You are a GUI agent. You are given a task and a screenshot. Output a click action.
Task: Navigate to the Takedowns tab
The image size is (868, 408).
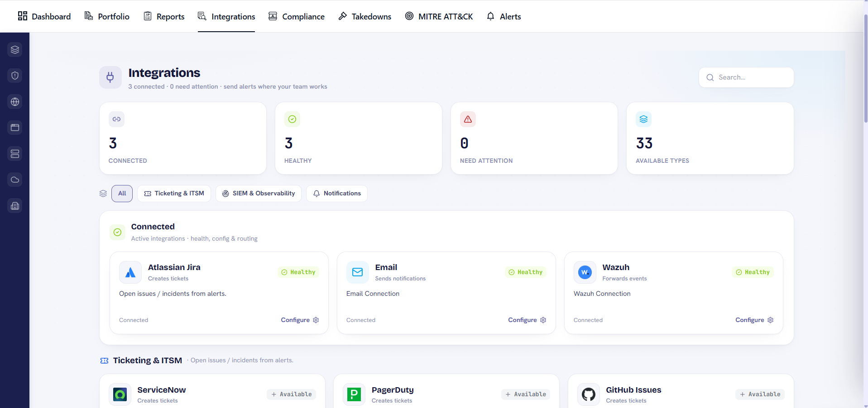click(x=365, y=16)
